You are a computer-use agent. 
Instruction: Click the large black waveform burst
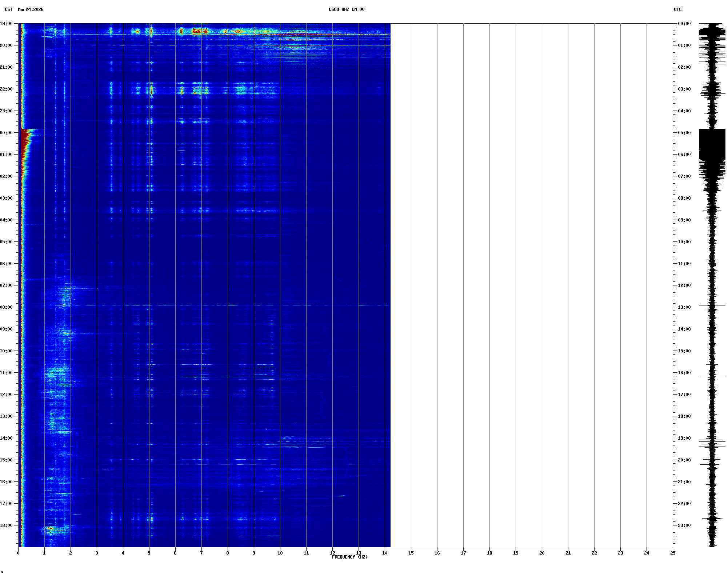pyautogui.click(x=712, y=144)
